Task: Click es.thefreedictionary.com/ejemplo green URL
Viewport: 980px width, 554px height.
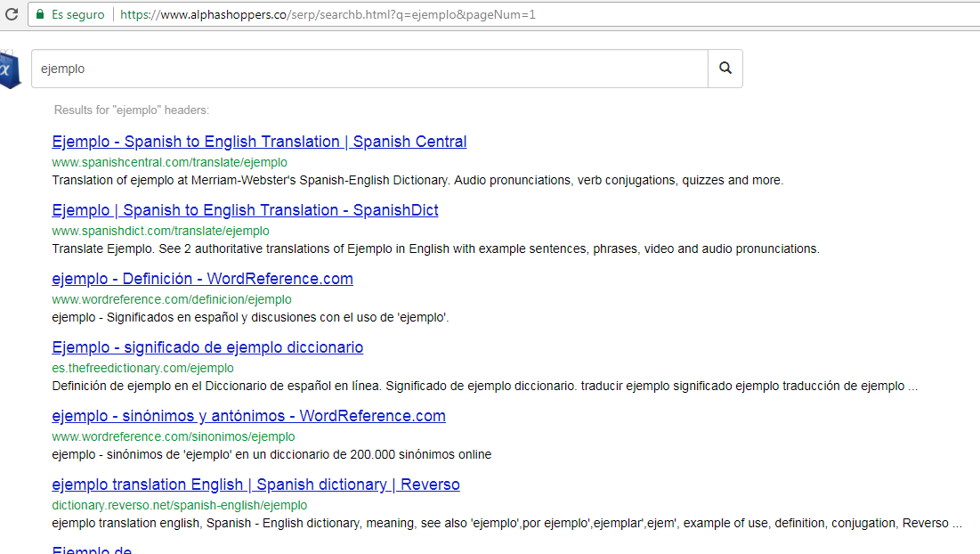Action: 142,368
